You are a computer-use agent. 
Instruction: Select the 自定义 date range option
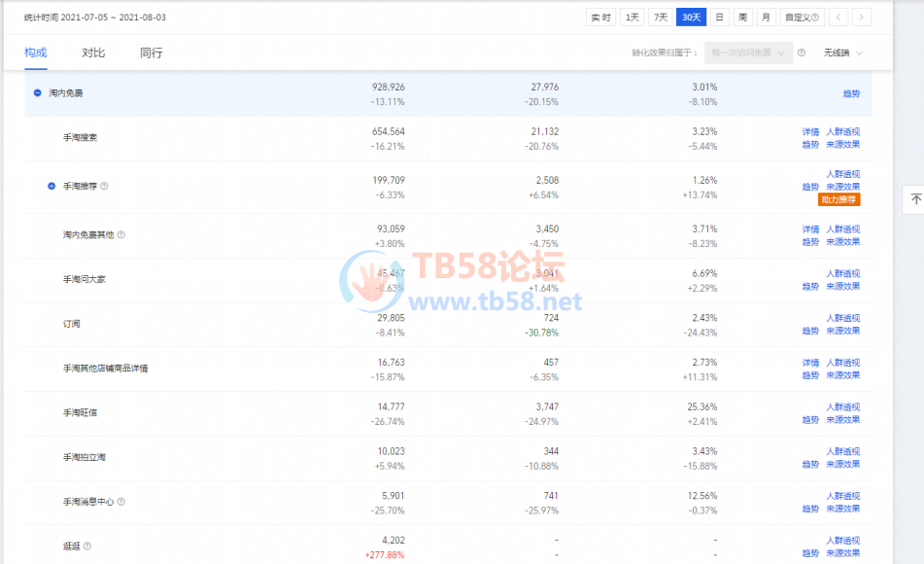[x=804, y=17]
